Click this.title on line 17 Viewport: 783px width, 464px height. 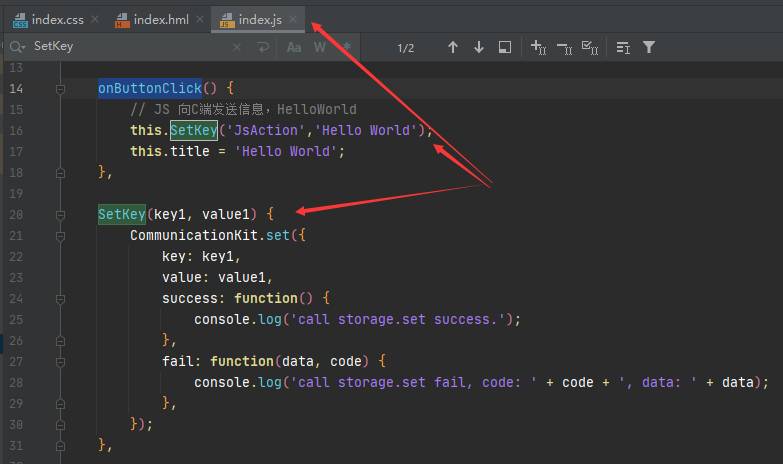170,151
